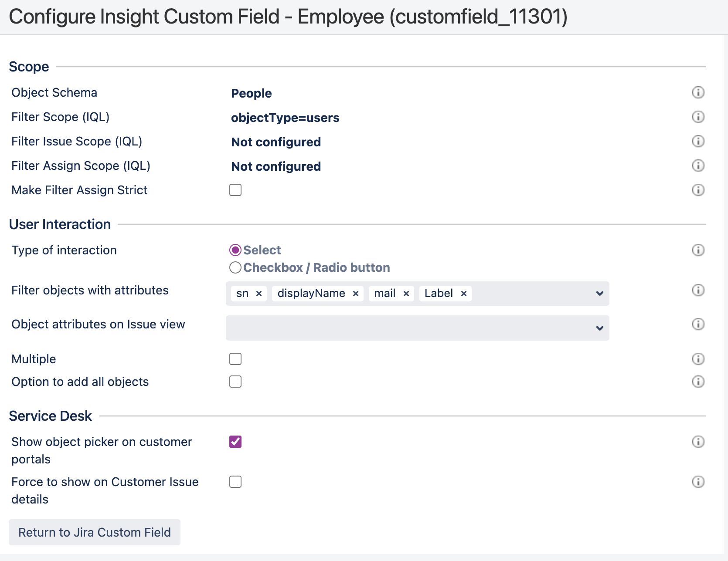
Task: Open info icon for Filter Issue Scope
Action: (698, 141)
